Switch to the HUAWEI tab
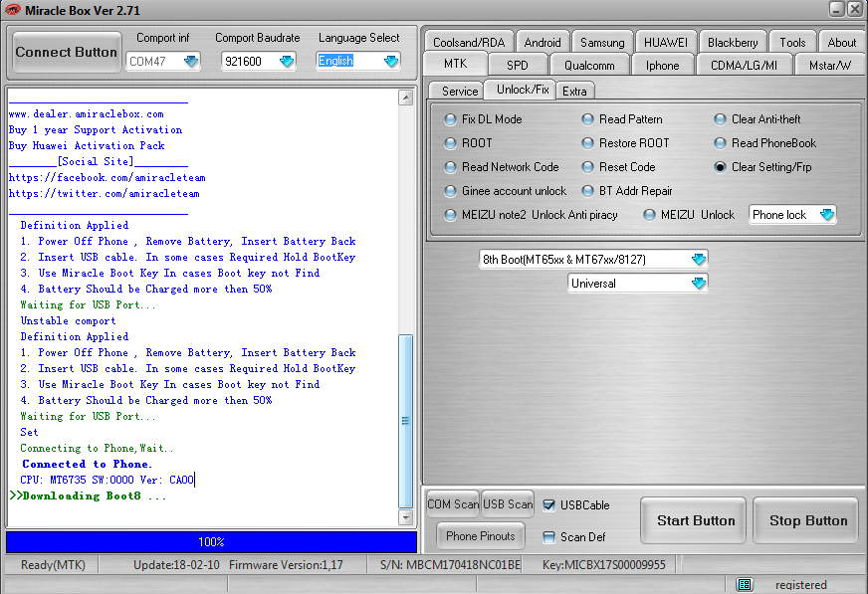Screen dimensions: 868x594 pos(666,42)
